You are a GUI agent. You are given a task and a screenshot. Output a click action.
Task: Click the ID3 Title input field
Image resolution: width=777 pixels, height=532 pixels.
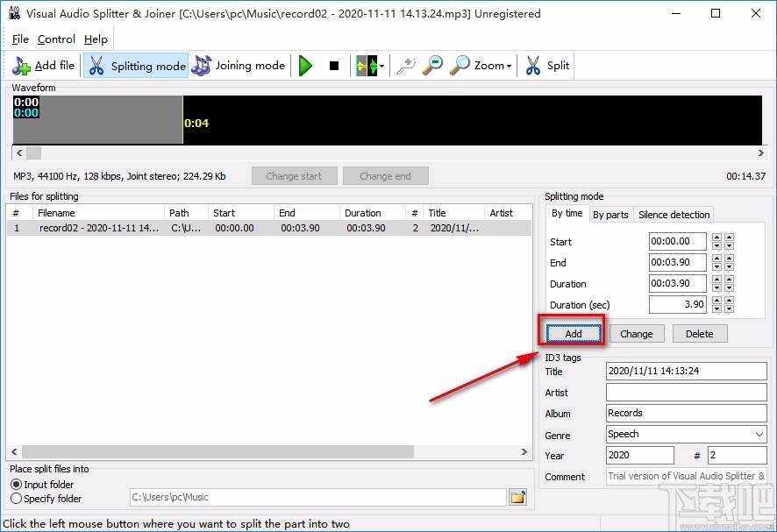(x=687, y=371)
